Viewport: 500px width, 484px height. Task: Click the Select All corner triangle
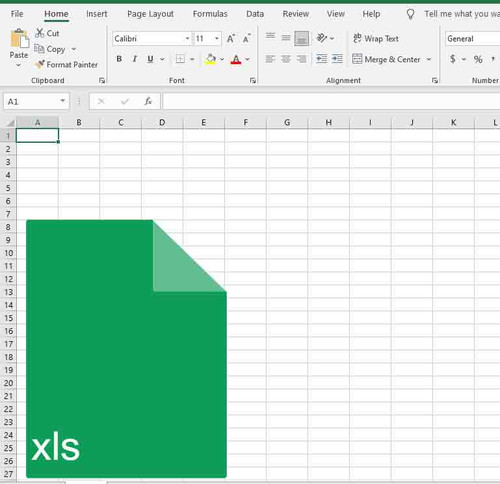point(10,123)
